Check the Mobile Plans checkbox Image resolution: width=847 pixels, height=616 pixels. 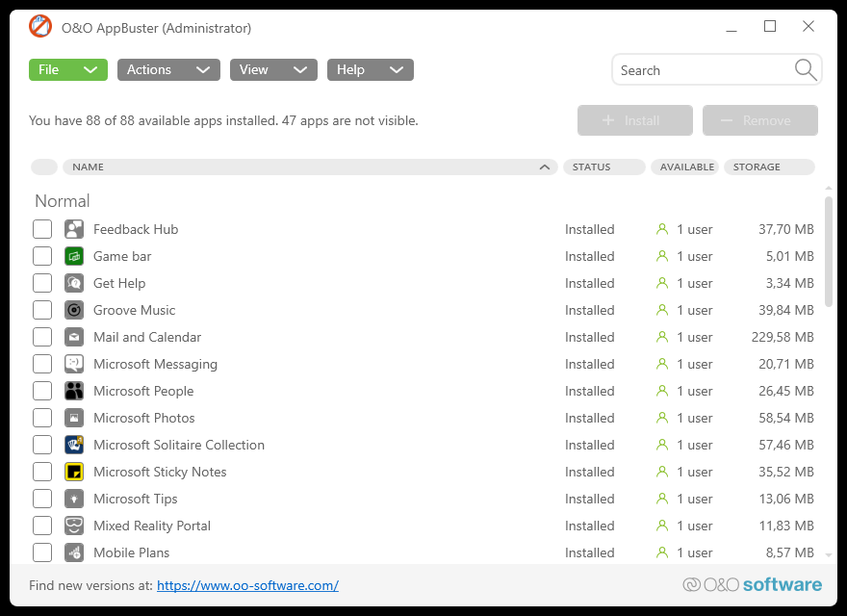42,552
